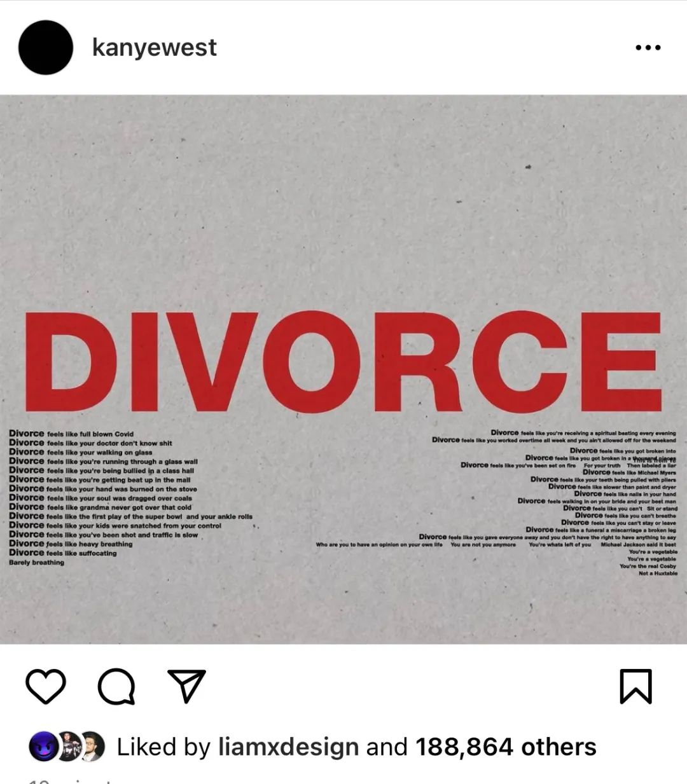
Task: Tap the third liker avatar with glasses
Action: (x=92, y=746)
